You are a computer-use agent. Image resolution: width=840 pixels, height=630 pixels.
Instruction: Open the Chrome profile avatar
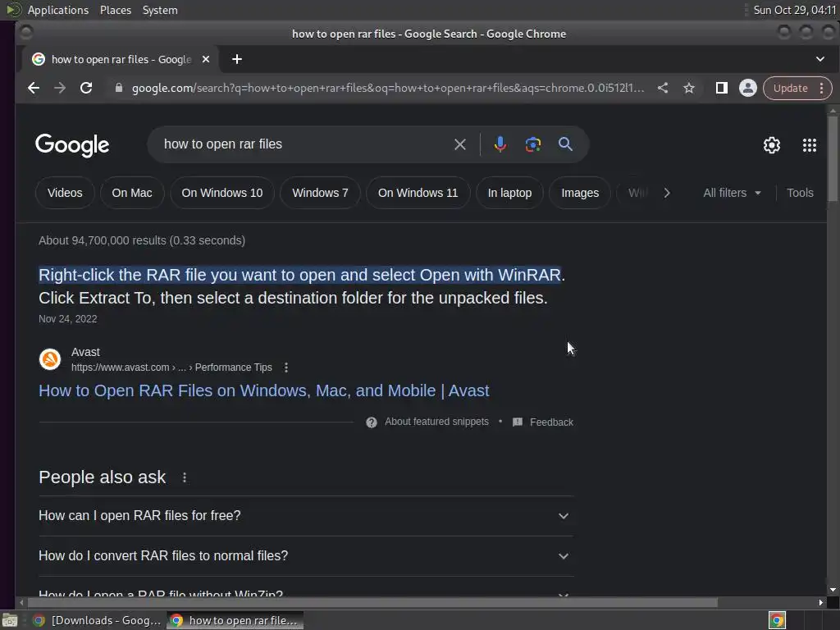pos(748,88)
